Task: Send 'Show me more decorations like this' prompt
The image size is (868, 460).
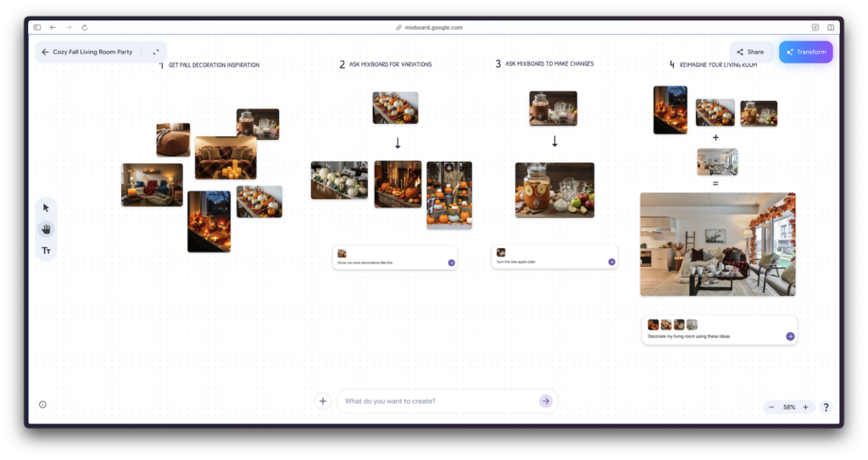Action: [451, 263]
